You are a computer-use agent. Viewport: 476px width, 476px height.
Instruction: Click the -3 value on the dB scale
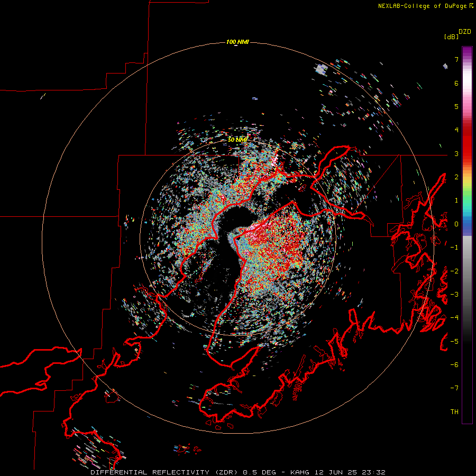pos(454,295)
